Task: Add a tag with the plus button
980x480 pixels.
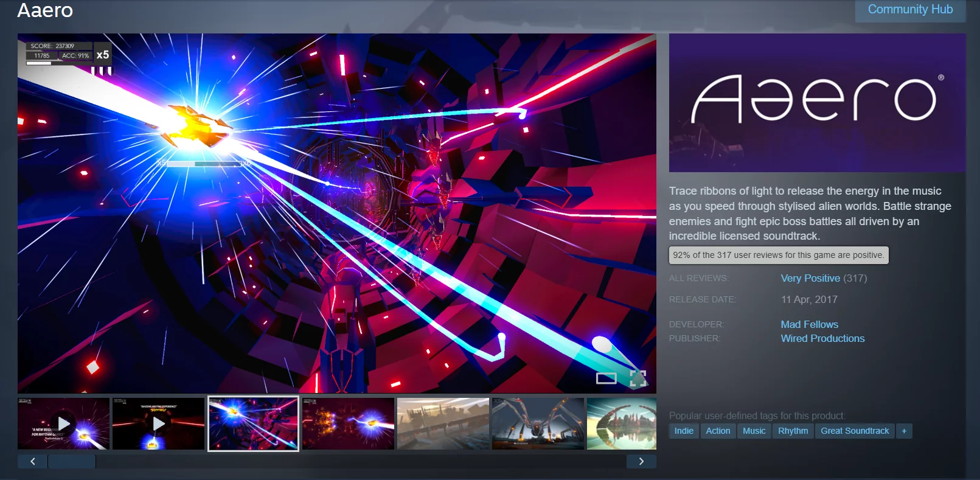Action: [904, 431]
